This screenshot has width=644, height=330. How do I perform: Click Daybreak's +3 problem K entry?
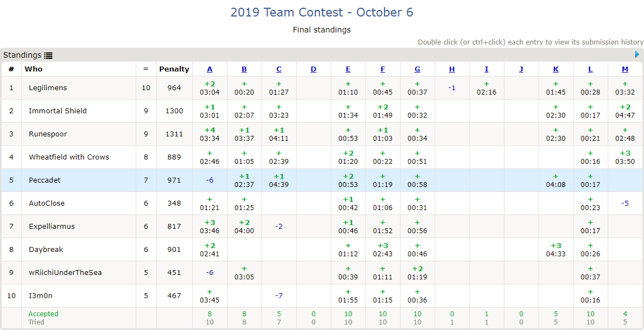pyautogui.click(x=556, y=250)
